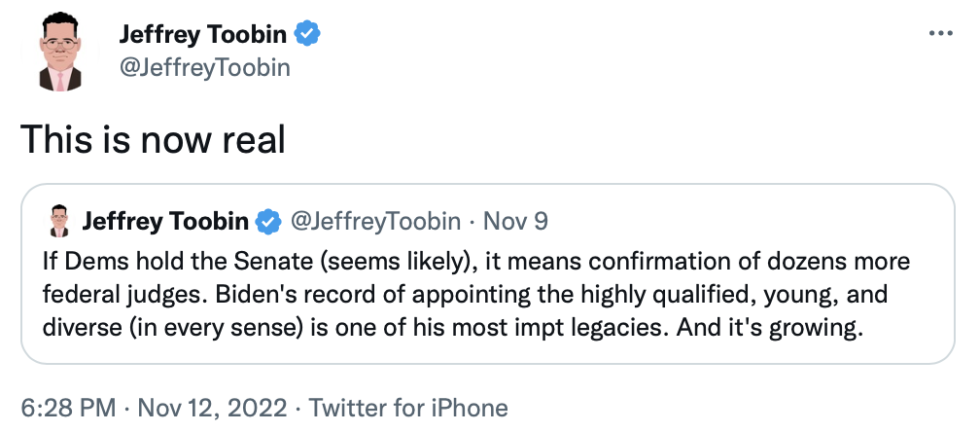The image size is (980, 432).
Task: Click the verified badge in the quoted tweet
Action: [267, 222]
